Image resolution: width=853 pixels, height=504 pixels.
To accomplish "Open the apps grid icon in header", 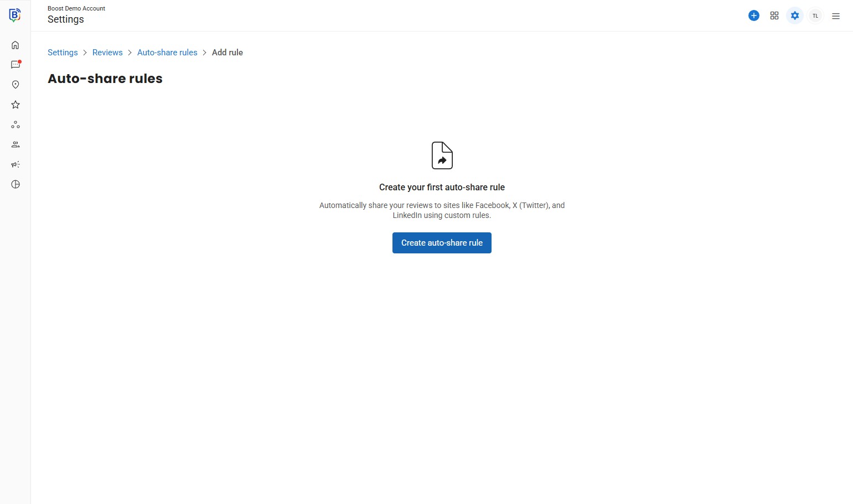I will coord(774,16).
